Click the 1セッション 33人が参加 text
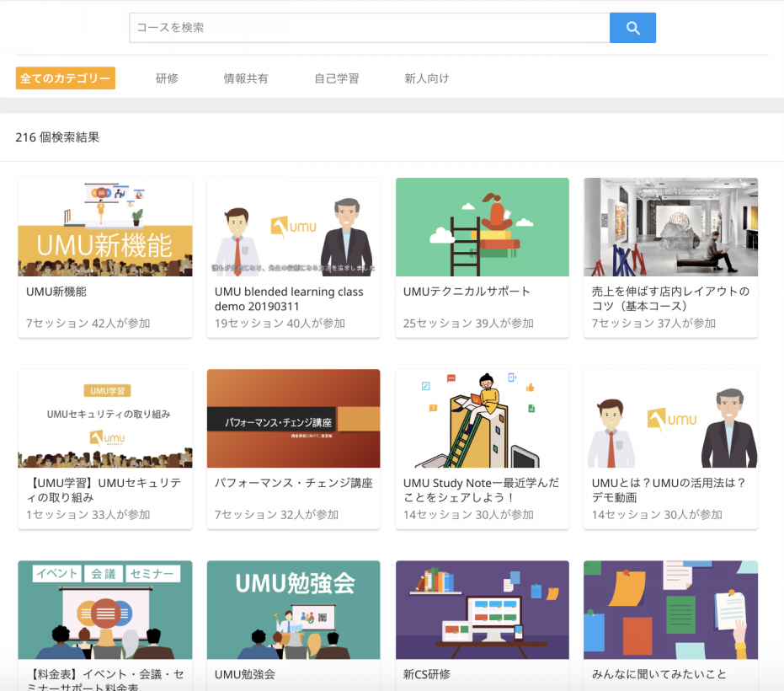Image resolution: width=784 pixels, height=691 pixels. pyautogui.click(x=88, y=514)
